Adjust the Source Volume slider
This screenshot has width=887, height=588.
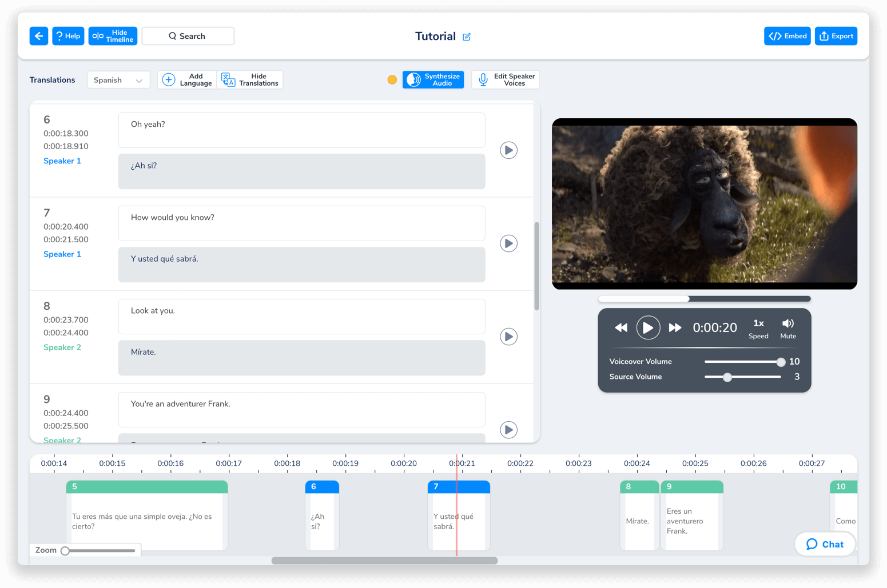click(727, 377)
